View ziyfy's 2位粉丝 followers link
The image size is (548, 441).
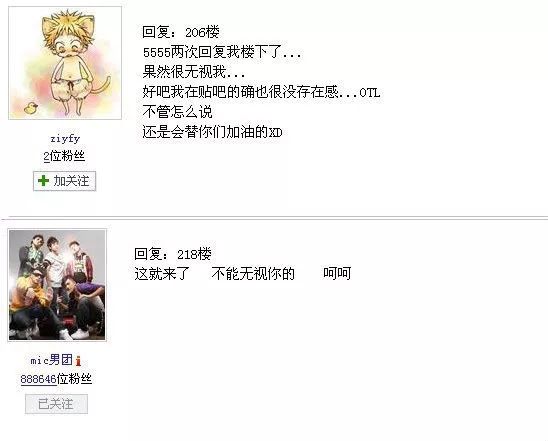[64, 156]
